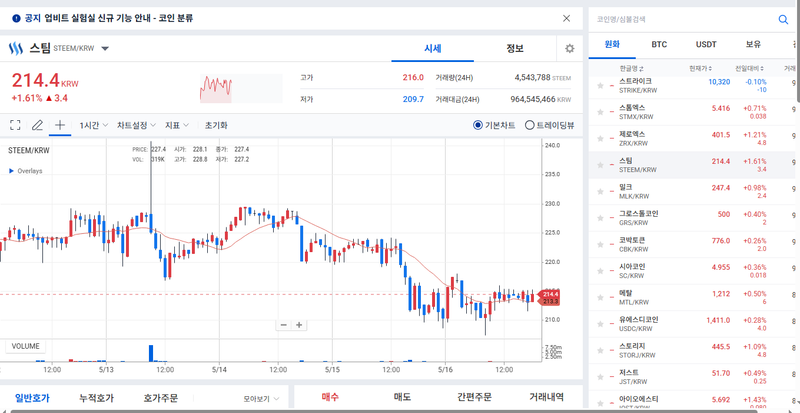Screen dimensions: 800x413
Task: Sort by 전일대비 column header
Action: coord(749,68)
